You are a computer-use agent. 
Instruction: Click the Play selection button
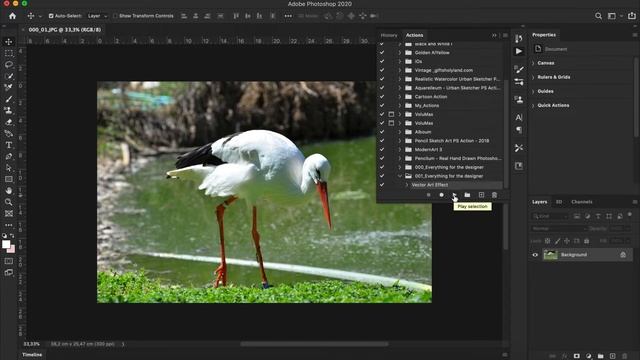(454, 195)
